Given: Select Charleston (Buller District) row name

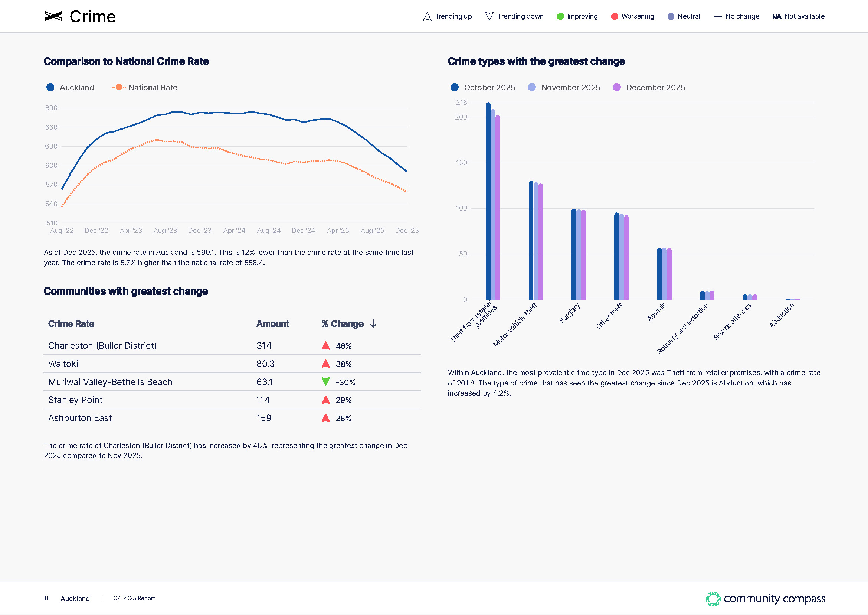Looking at the screenshot, I should coord(102,346).
